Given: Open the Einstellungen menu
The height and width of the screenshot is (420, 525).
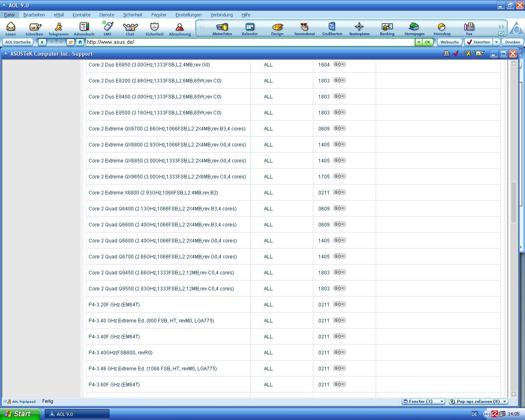Looking at the screenshot, I should coord(189,15).
